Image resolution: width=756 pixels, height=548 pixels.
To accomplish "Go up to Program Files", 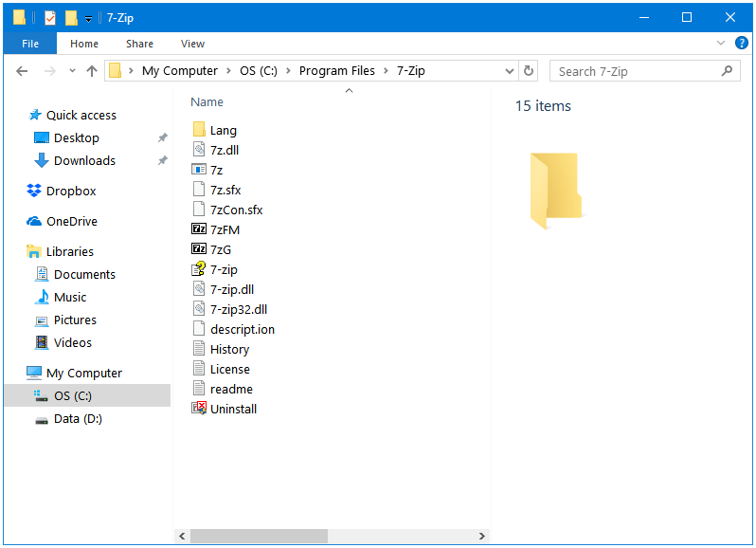I will point(92,71).
